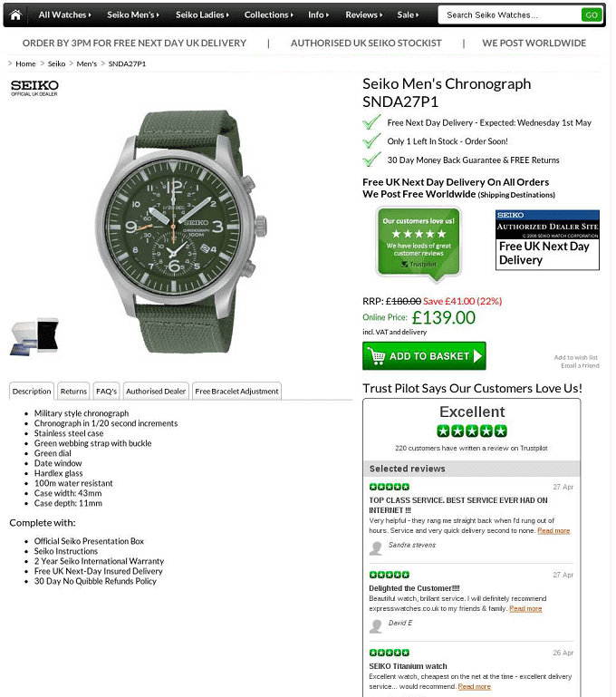Open the Free Bracelet Adjustment tab

click(x=236, y=392)
